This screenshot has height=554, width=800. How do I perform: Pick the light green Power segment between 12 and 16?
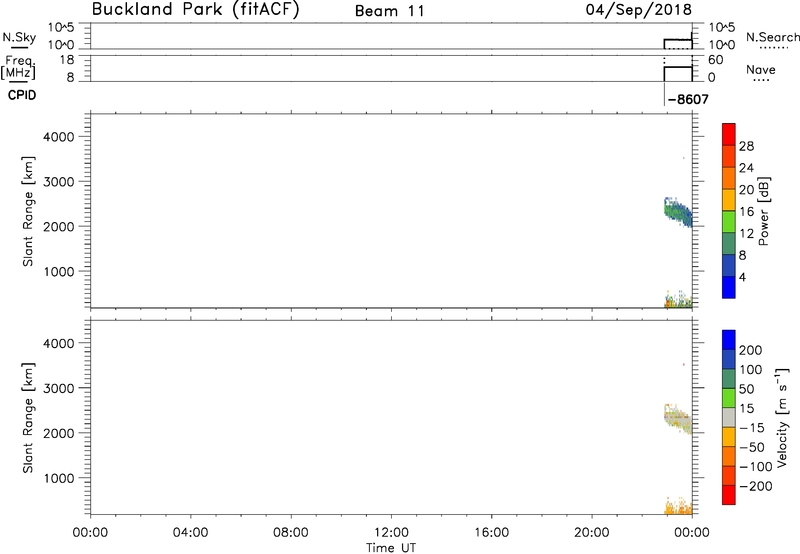coord(729,222)
